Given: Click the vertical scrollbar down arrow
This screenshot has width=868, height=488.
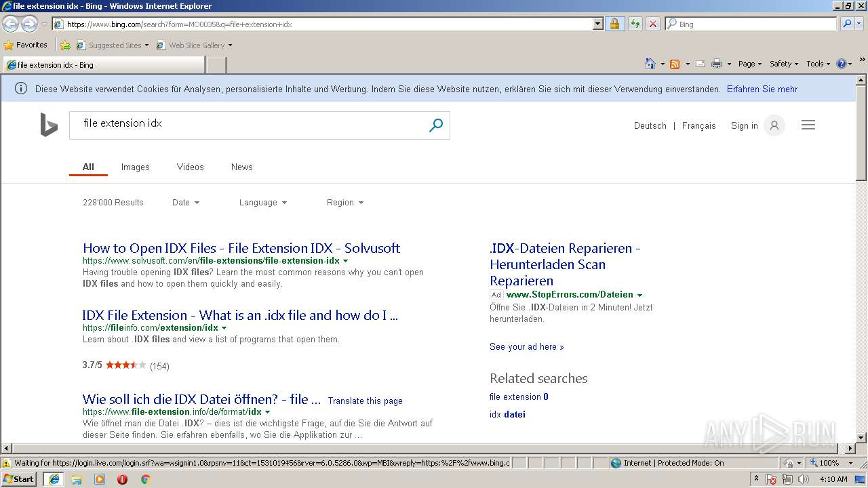Looking at the screenshot, I should pos(861,438).
